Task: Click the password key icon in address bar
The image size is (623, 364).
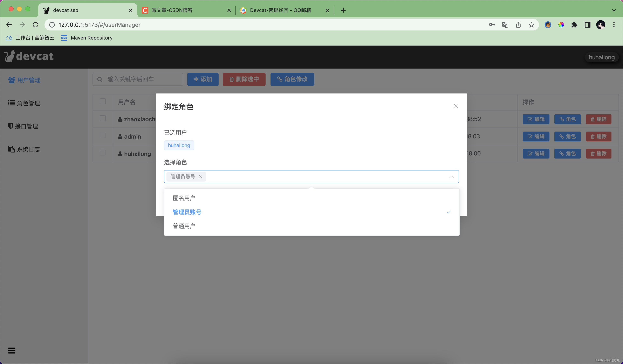Action: [x=492, y=25]
